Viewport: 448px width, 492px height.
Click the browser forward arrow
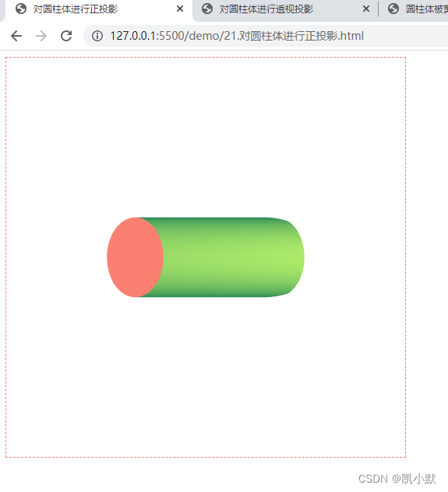click(41, 36)
